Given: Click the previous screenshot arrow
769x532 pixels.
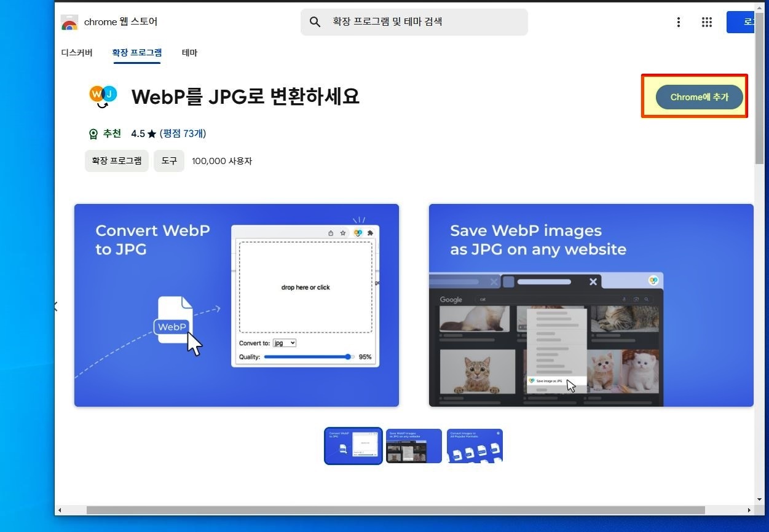Looking at the screenshot, I should pos(56,306).
